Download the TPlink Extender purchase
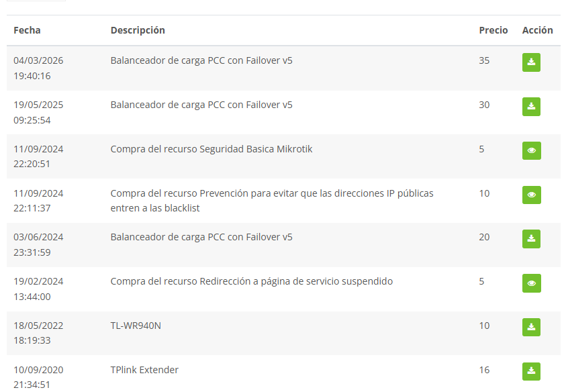 (531, 371)
